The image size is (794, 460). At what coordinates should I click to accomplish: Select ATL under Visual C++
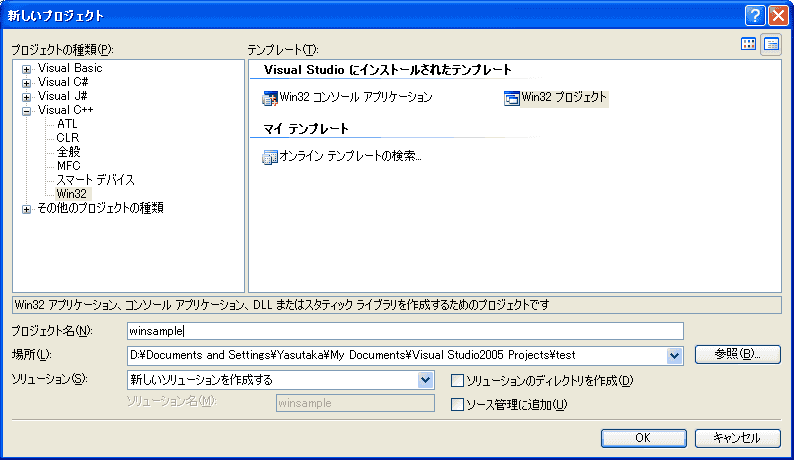[x=67, y=124]
